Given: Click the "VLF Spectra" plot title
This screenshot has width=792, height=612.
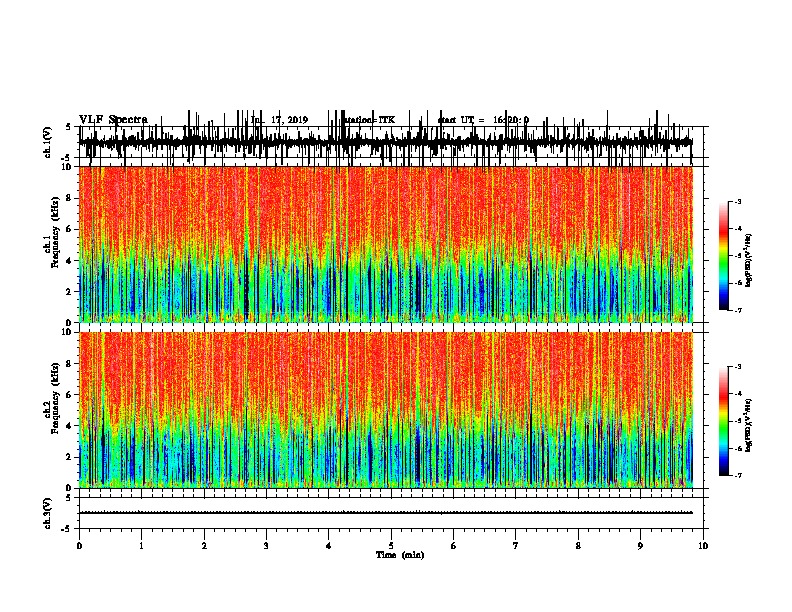Looking at the screenshot, I should point(113,120).
